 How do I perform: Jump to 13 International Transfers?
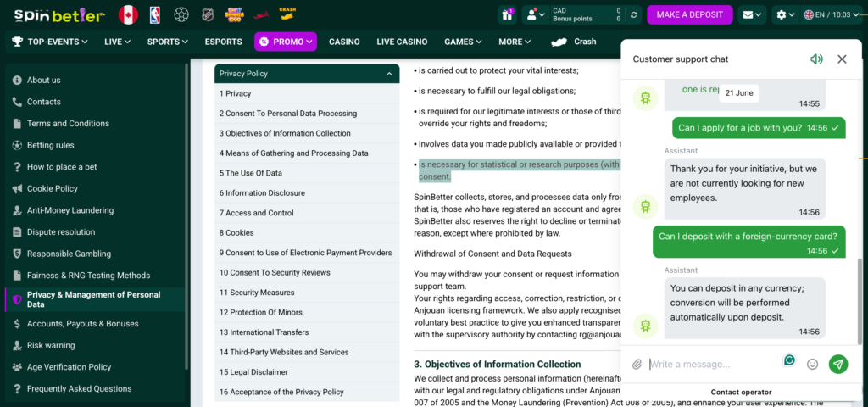(x=307, y=332)
